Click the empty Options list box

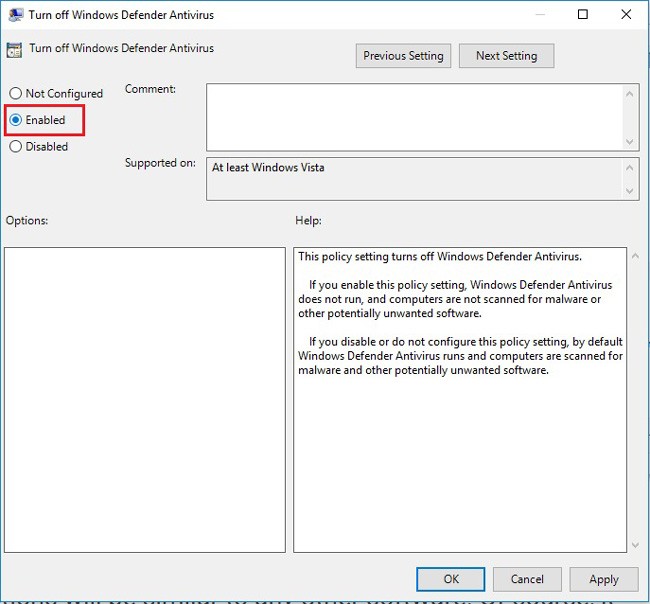coord(145,400)
